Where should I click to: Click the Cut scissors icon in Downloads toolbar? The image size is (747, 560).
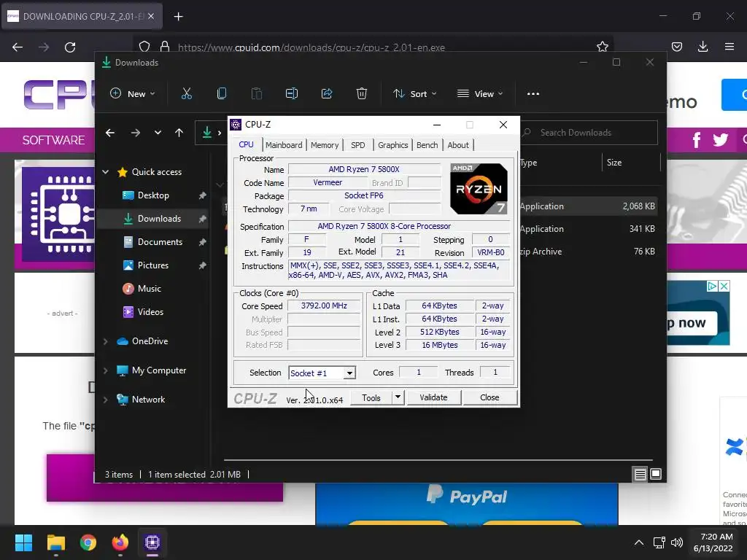pos(186,94)
